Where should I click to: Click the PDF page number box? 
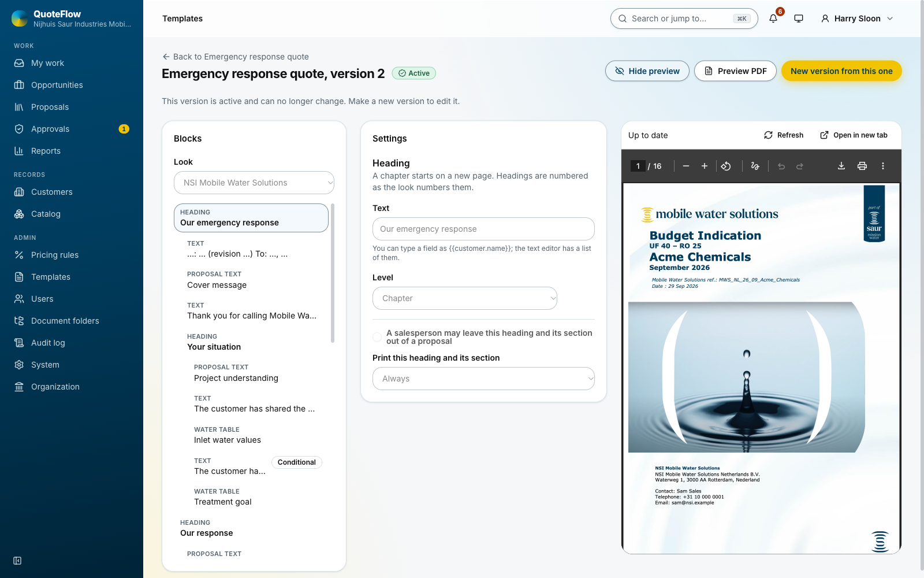pos(638,166)
